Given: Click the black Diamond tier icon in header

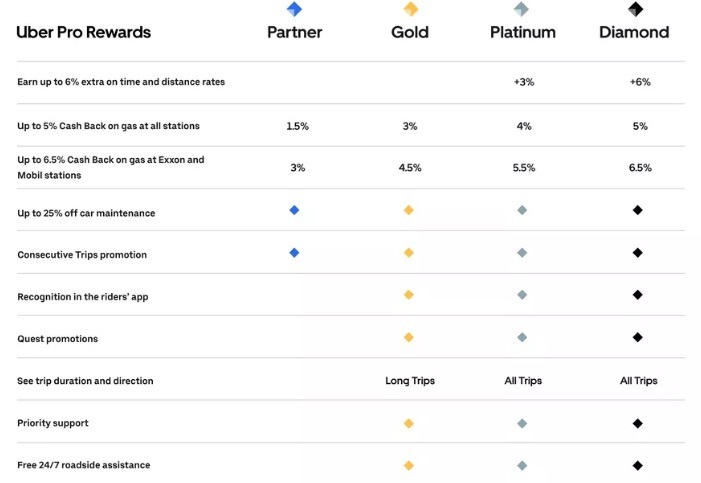Looking at the screenshot, I should (x=634, y=10).
